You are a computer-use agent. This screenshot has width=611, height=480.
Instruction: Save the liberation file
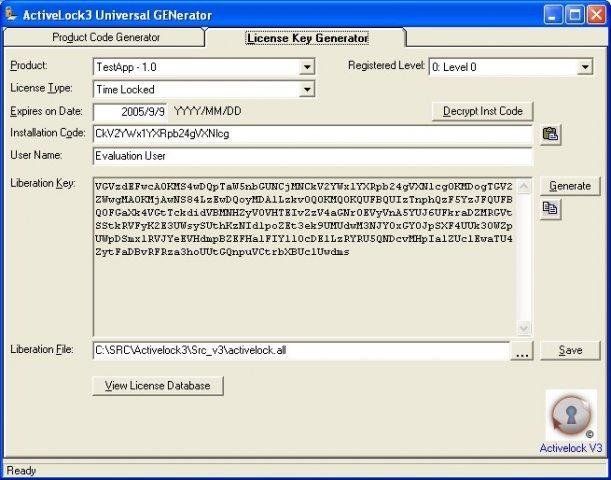tap(570, 350)
